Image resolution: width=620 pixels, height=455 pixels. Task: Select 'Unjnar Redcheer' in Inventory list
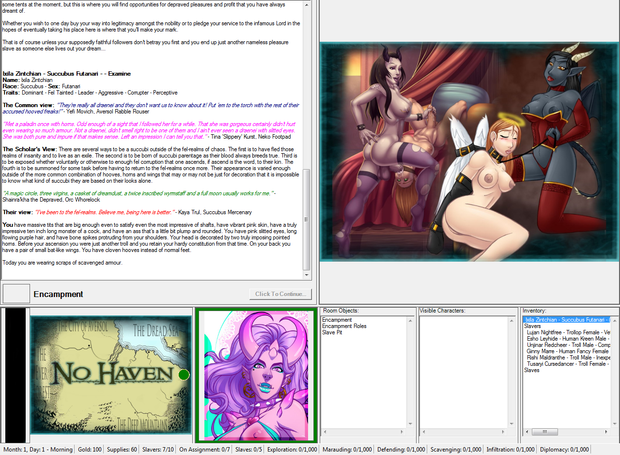[568, 345]
